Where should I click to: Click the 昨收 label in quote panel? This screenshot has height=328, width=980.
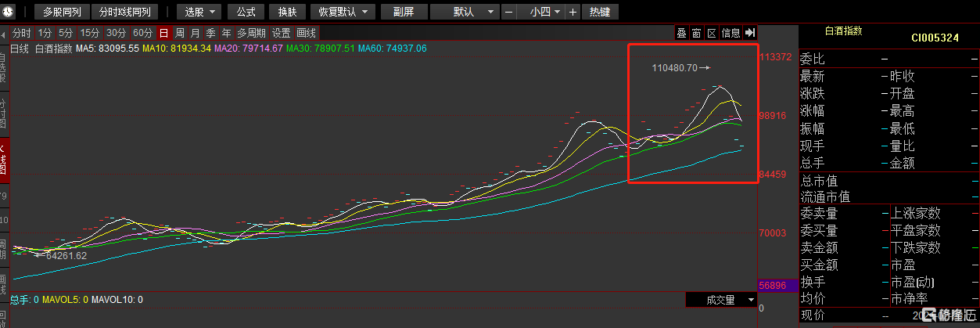click(903, 77)
